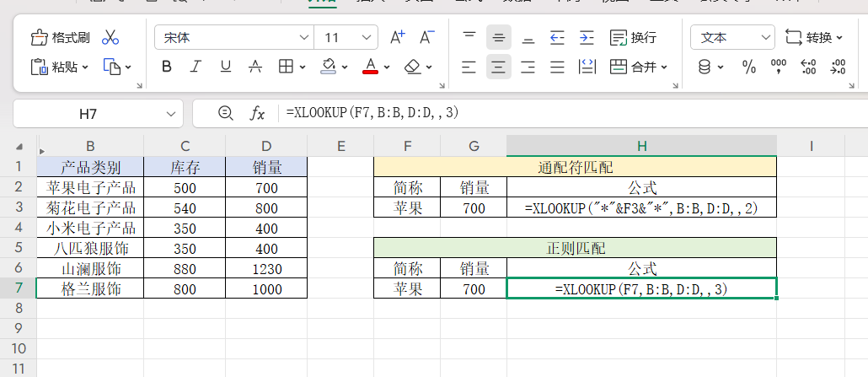Screen dimensions: 868x377
Task: Expand the font size dropdown
Action: pyautogui.click(x=367, y=38)
